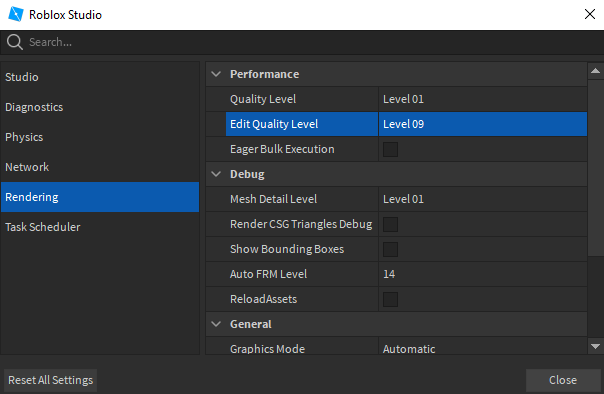Select the Show Bounding Boxes label
This screenshot has width=604, height=394.
[287, 249]
